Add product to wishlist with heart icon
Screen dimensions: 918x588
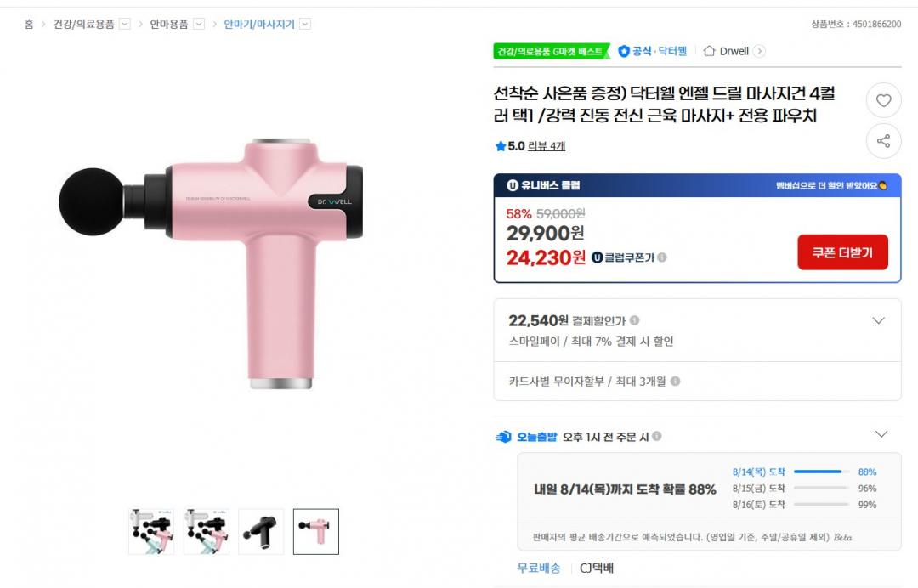(883, 100)
